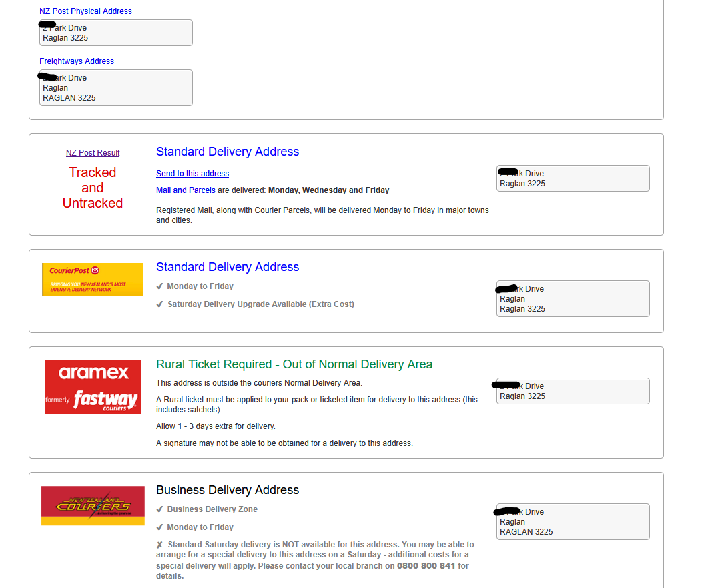702x588 pixels.
Task: Click the New Zealand Couriers logo
Action: 93,505
